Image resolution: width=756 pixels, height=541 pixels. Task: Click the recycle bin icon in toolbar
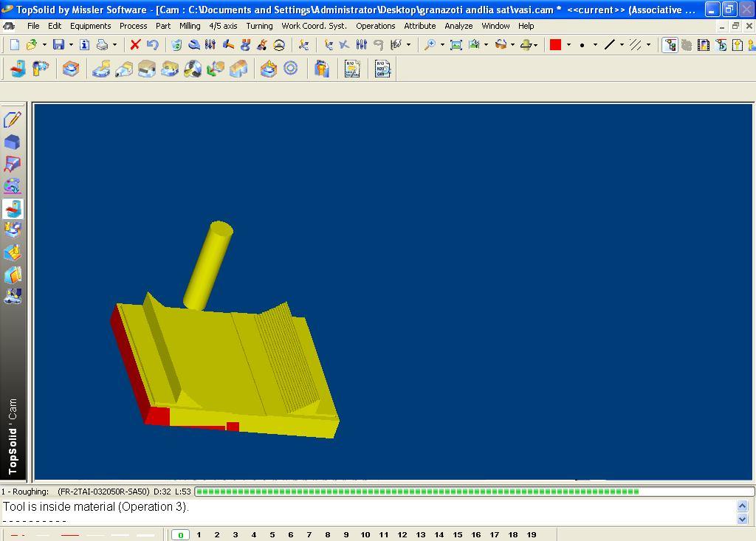pyautogui.click(x=176, y=45)
